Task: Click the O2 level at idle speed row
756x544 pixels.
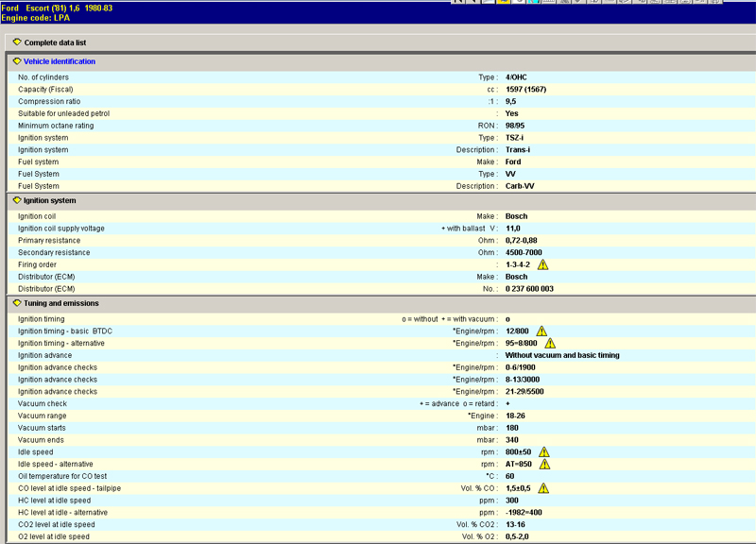Action: pyautogui.click(x=54, y=536)
